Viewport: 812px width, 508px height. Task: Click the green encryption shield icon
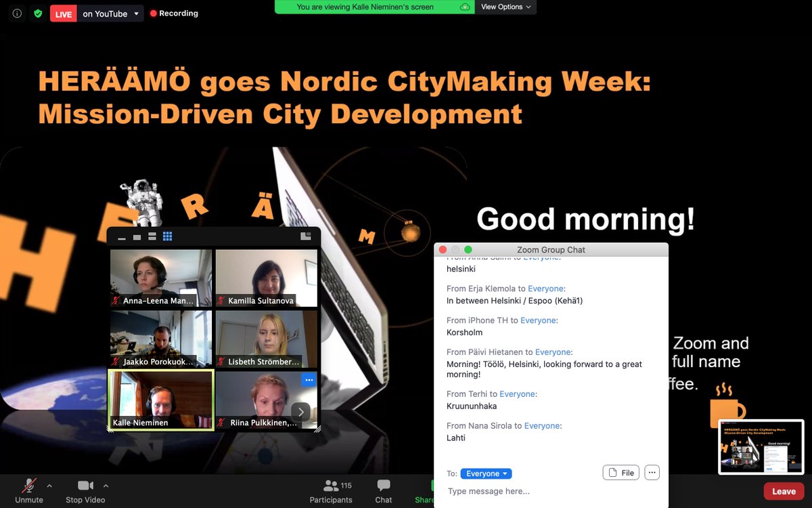point(38,14)
